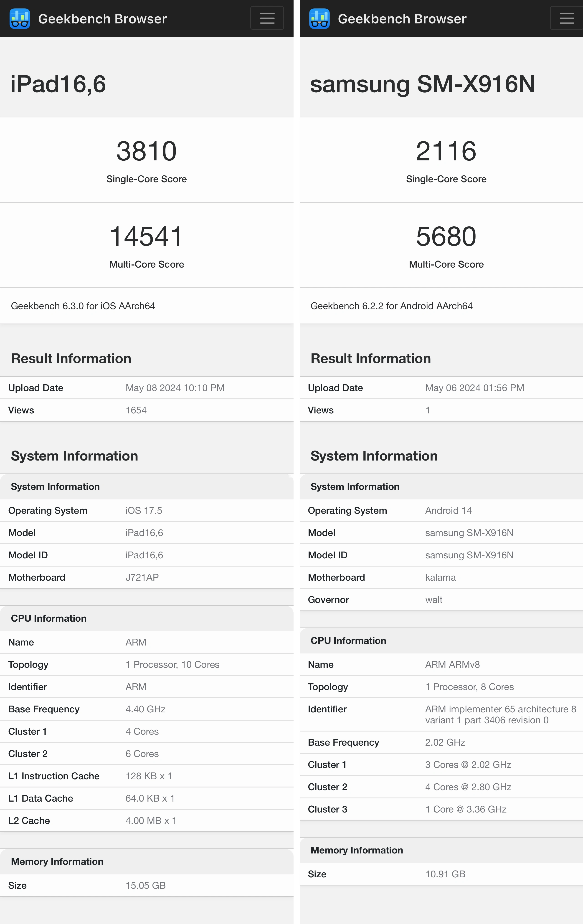Click the Geekbench logo icon on iPad page

[20, 18]
